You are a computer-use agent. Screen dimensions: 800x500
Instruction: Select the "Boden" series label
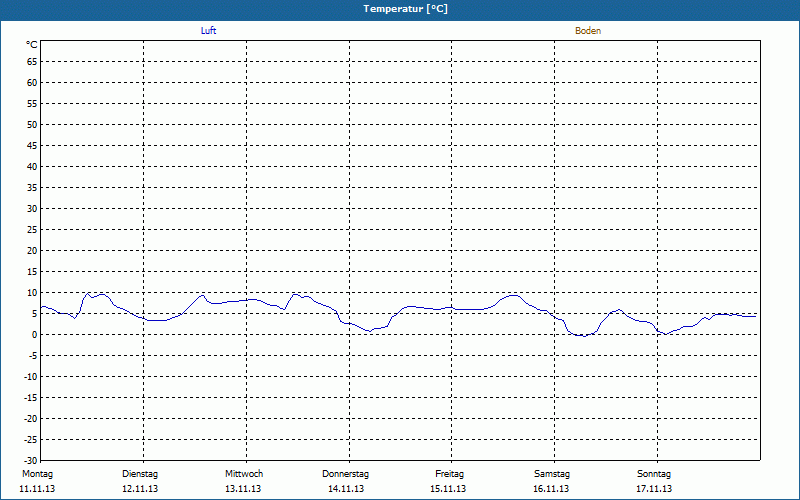tap(588, 31)
